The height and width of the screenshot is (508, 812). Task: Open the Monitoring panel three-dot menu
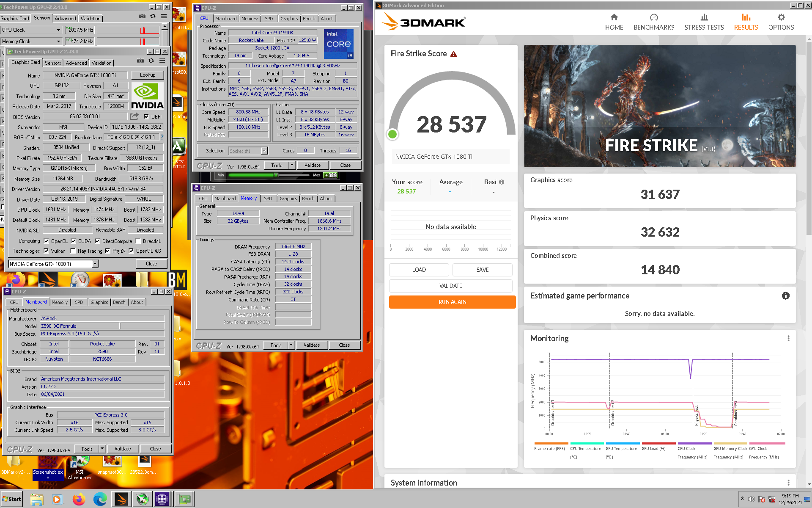click(x=788, y=338)
